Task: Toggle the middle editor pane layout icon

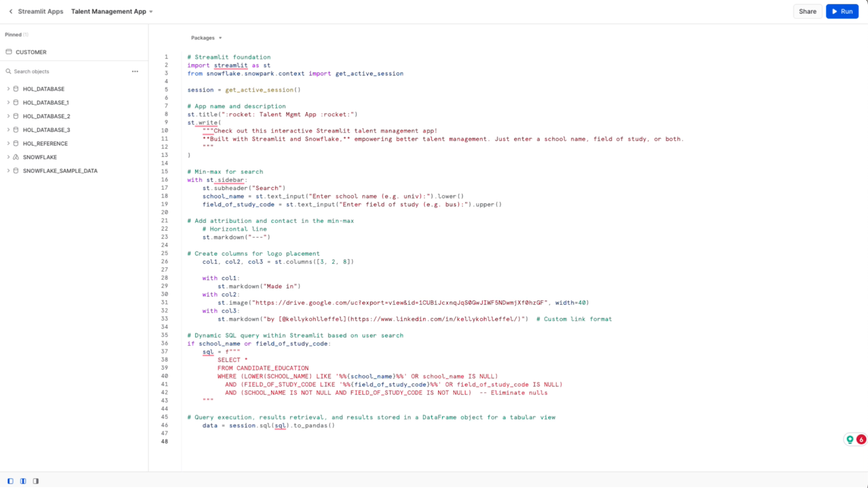Action: [x=23, y=481]
